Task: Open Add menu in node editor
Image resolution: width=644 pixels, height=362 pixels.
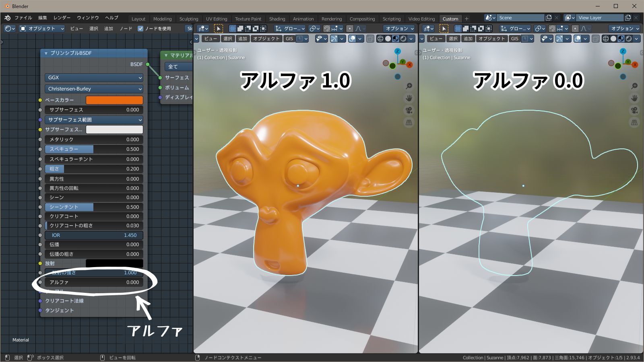Action: click(109, 29)
